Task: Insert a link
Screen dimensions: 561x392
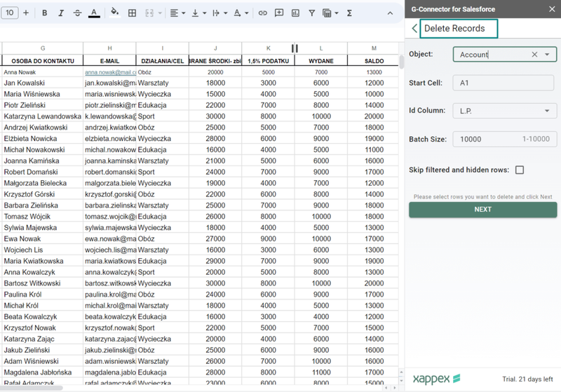Action: 262,13
